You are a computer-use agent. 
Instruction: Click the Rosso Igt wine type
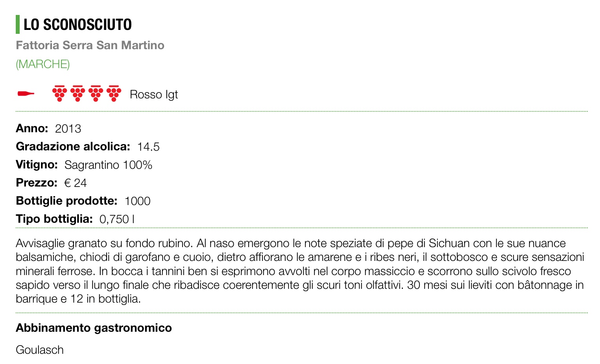154,94
